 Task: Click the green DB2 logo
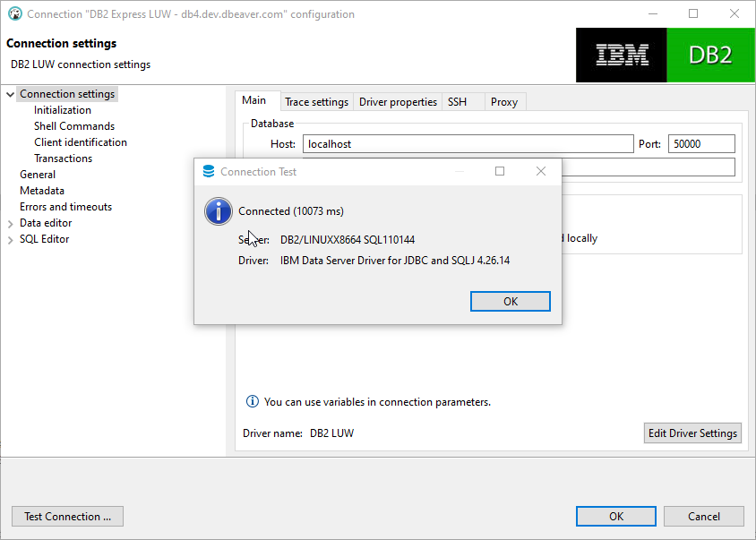click(709, 55)
